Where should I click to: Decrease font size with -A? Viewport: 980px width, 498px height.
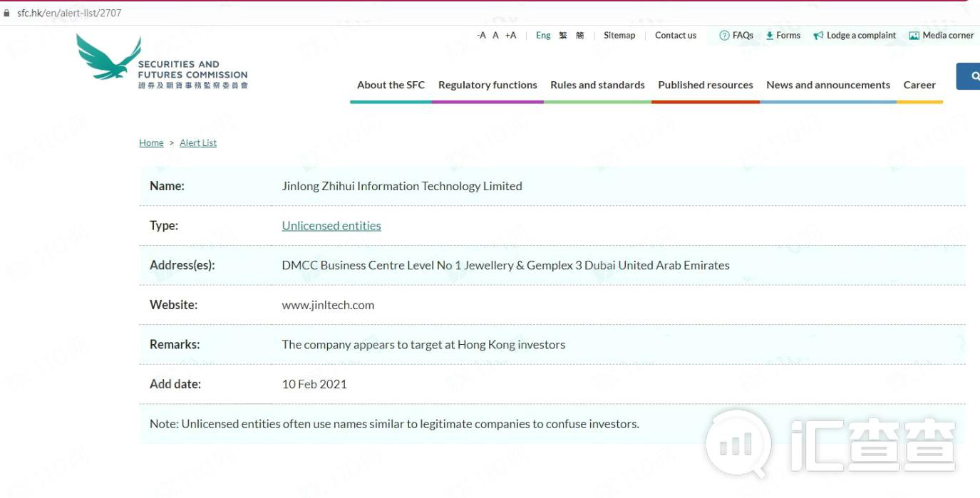[481, 36]
